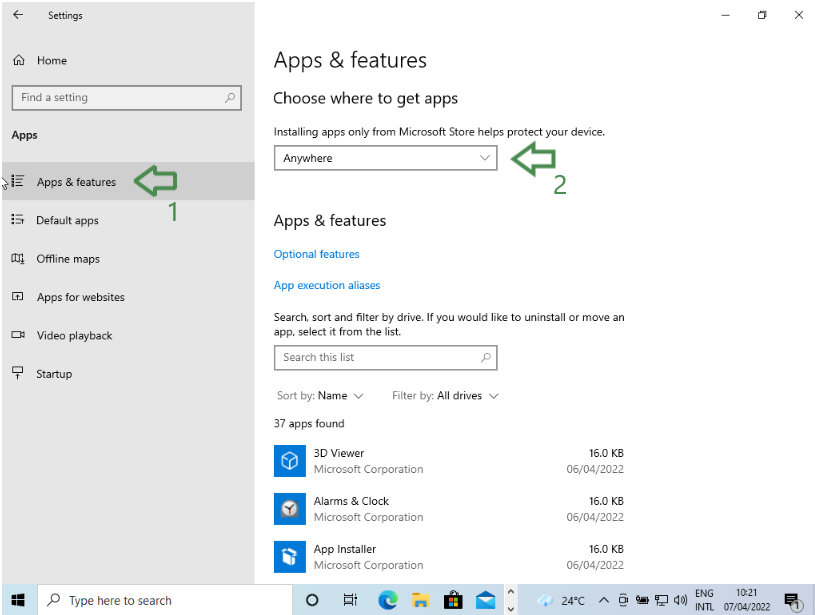Launch Microsoft Edge from taskbar

point(388,600)
